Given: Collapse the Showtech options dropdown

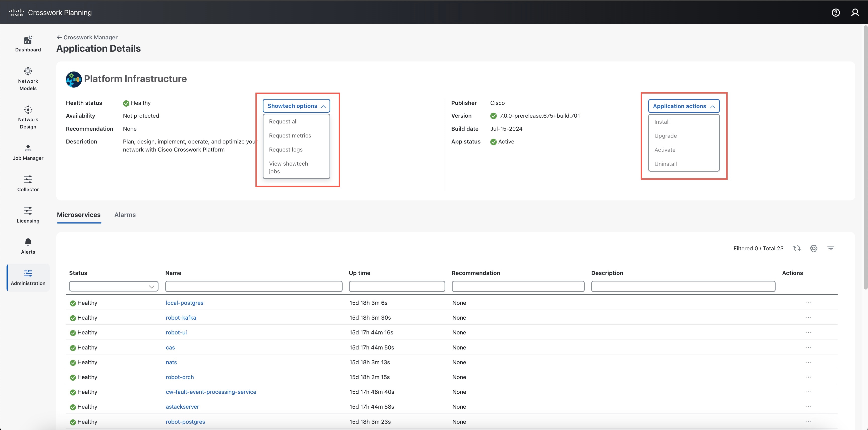Looking at the screenshot, I should pos(296,106).
